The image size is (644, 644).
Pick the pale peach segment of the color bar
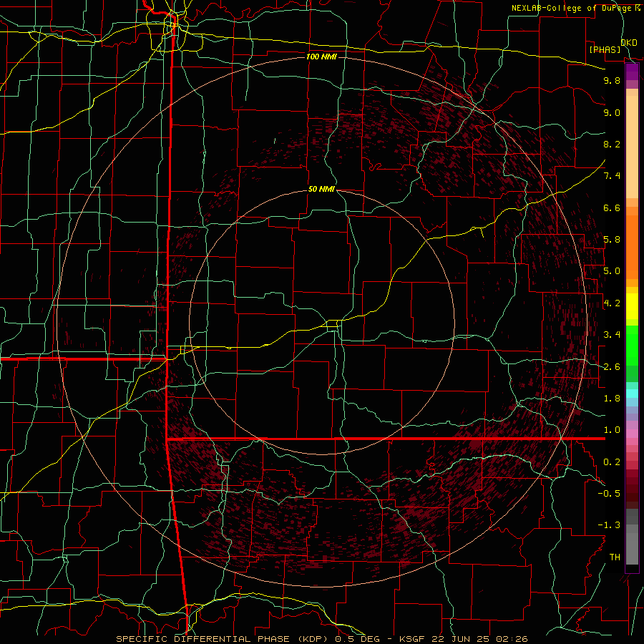pos(632,147)
